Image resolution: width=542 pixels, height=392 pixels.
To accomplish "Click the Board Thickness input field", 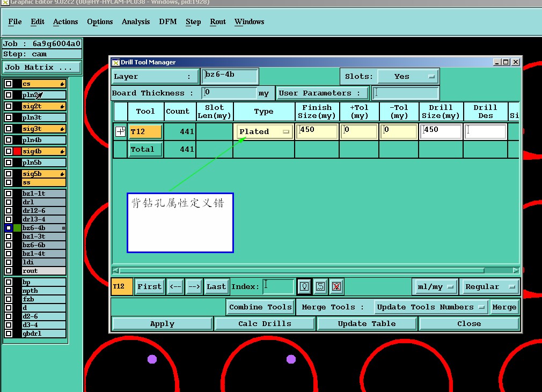I will (229, 93).
